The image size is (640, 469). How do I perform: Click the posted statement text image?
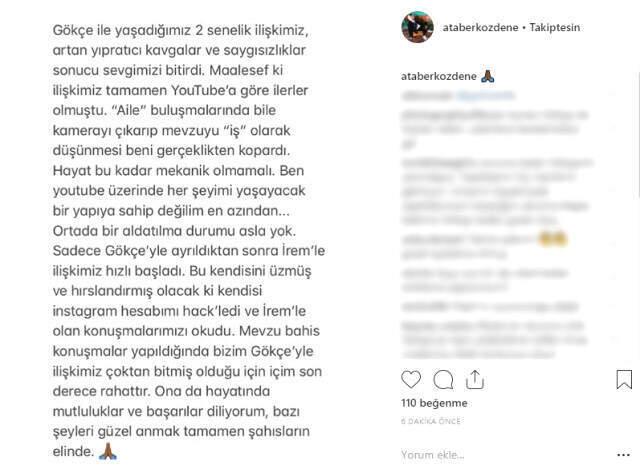tap(189, 241)
